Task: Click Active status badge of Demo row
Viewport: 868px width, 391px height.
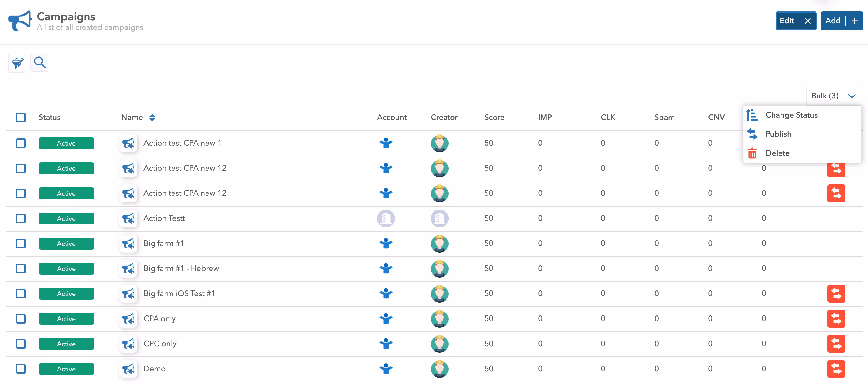Action: tap(67, 369)
